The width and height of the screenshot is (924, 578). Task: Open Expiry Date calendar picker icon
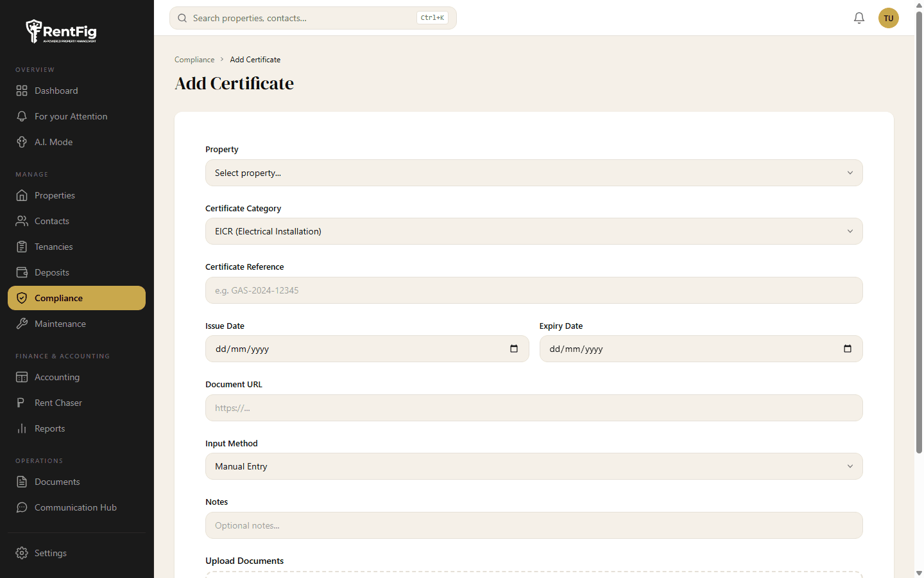848,349
